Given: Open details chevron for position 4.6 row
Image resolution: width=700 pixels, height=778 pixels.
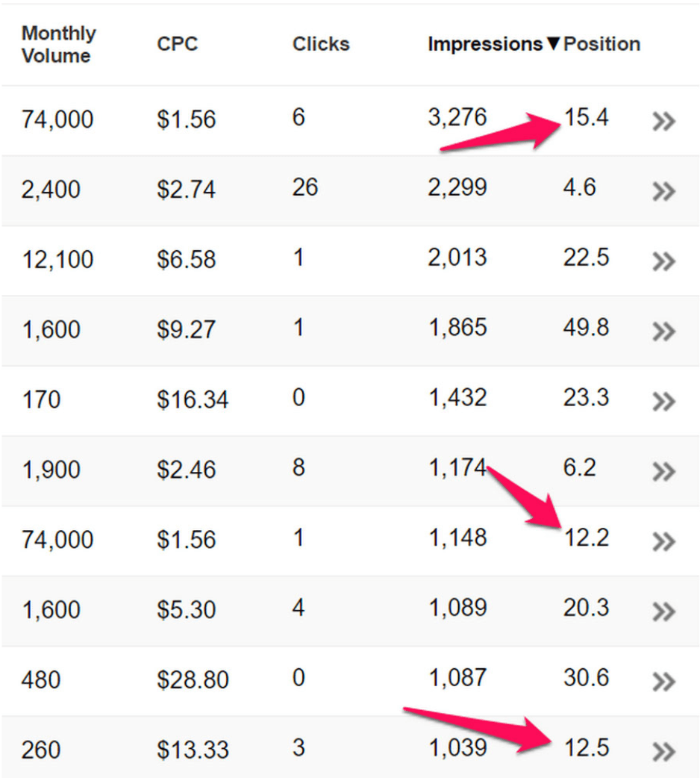Looking at the screenshot, I should pos(664,191).
